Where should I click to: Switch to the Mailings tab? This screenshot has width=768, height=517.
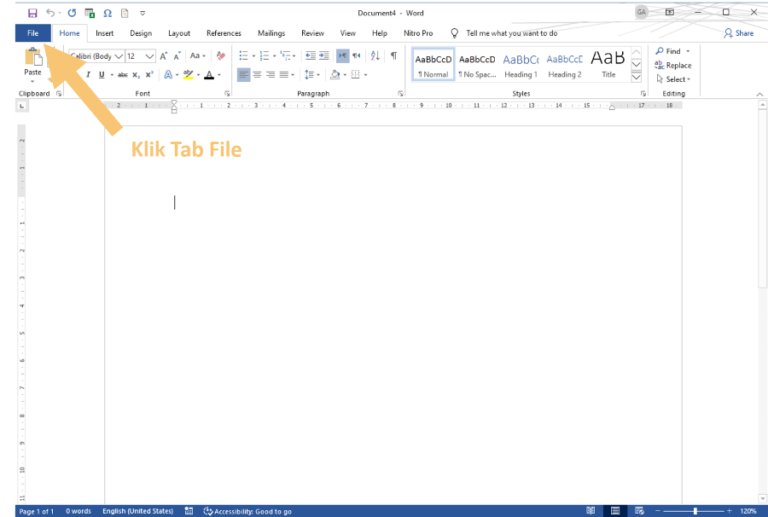point(271,33)
